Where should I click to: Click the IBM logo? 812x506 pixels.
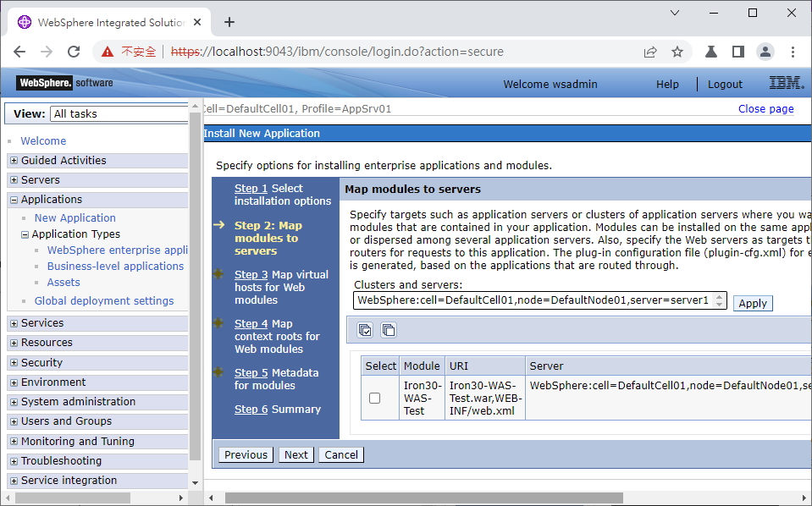click(x=786, y=83)
